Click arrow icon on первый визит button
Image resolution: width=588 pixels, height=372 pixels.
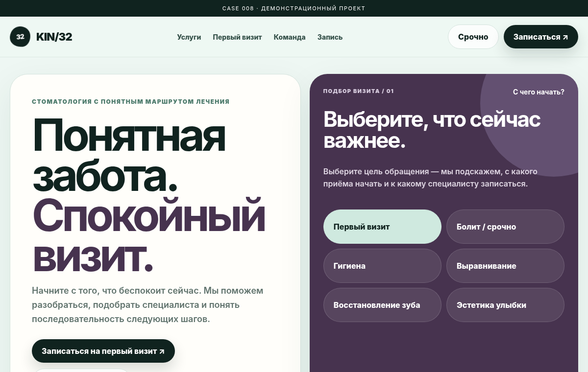[162, 351]
